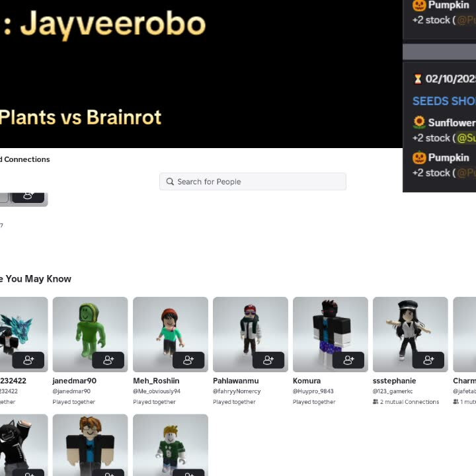
Task: Click the magnifying glass in the search bar
Action: [171, 182]
